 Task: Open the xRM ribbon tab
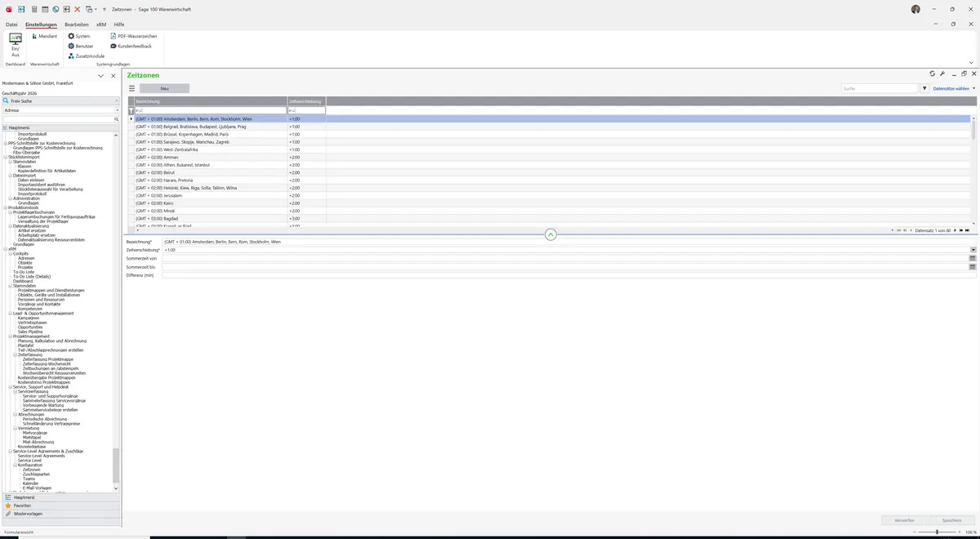click(101, 24)
